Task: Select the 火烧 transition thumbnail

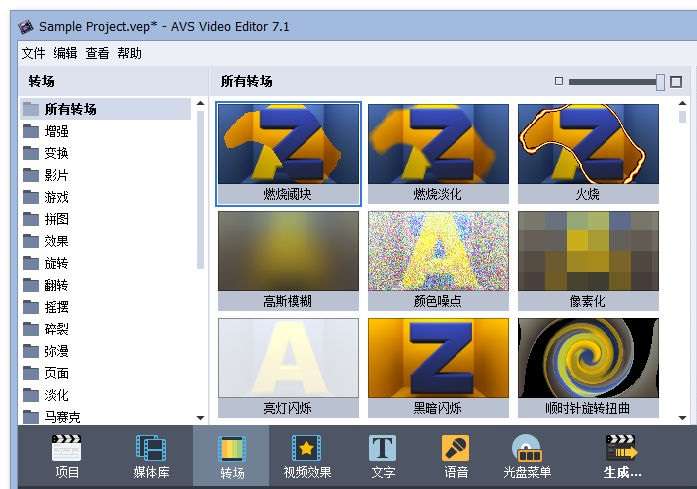Action: (x=588, y=154)
